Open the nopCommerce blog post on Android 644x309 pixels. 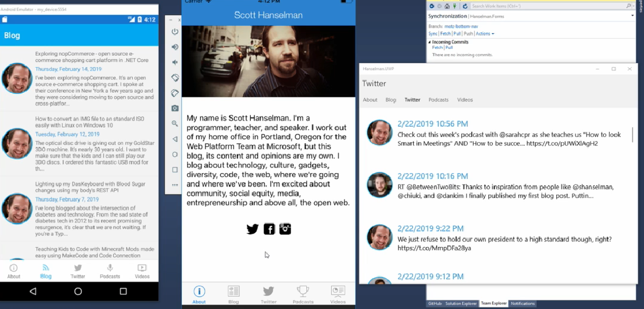click(79, 78)
